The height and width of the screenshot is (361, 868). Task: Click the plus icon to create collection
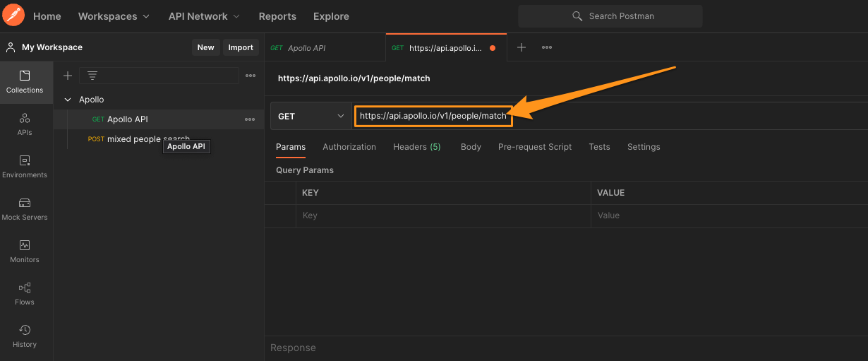click(68, 76)
